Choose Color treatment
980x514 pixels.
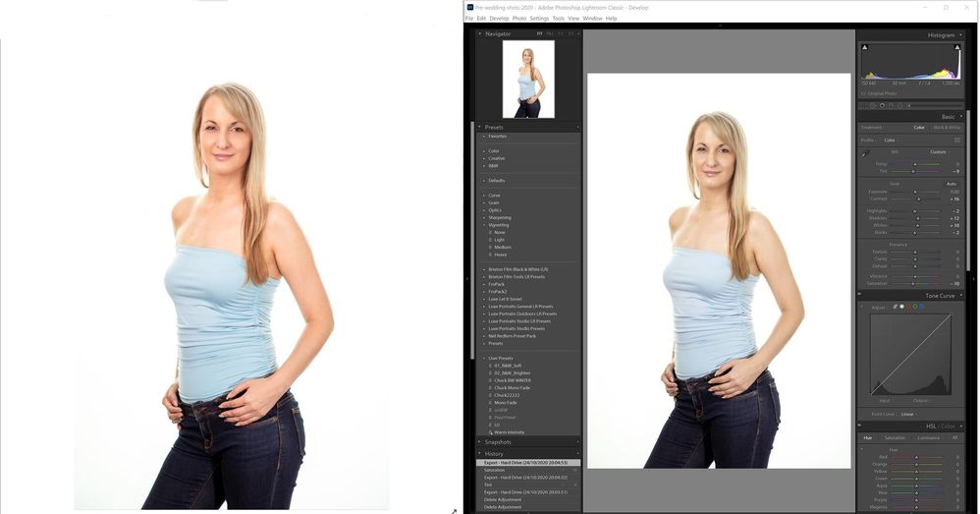pos(919,128)
